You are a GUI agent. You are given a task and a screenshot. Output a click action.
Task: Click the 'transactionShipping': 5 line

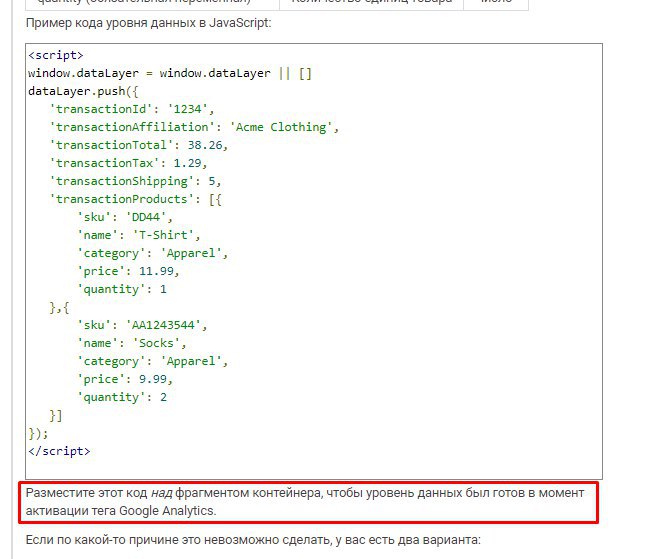tap(135, 181)
